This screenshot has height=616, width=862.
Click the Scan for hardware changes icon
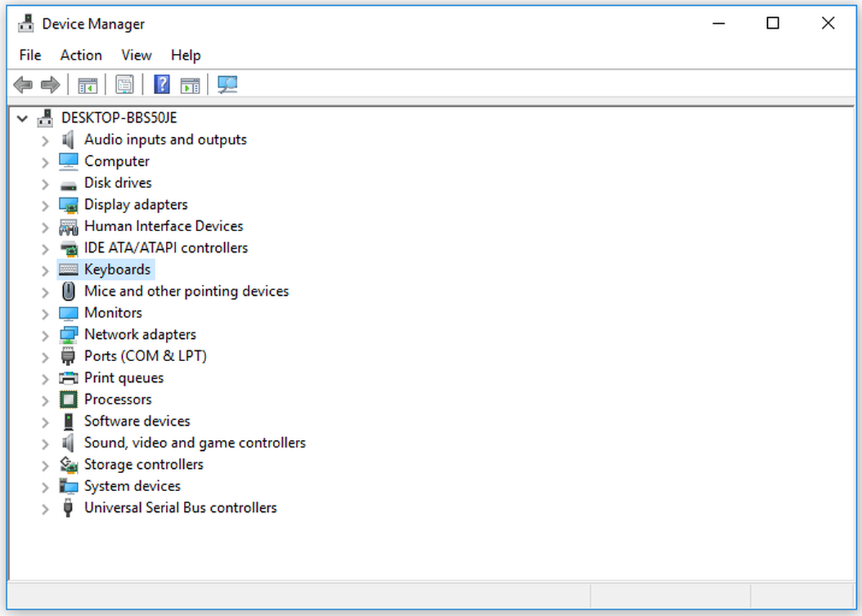228,85
